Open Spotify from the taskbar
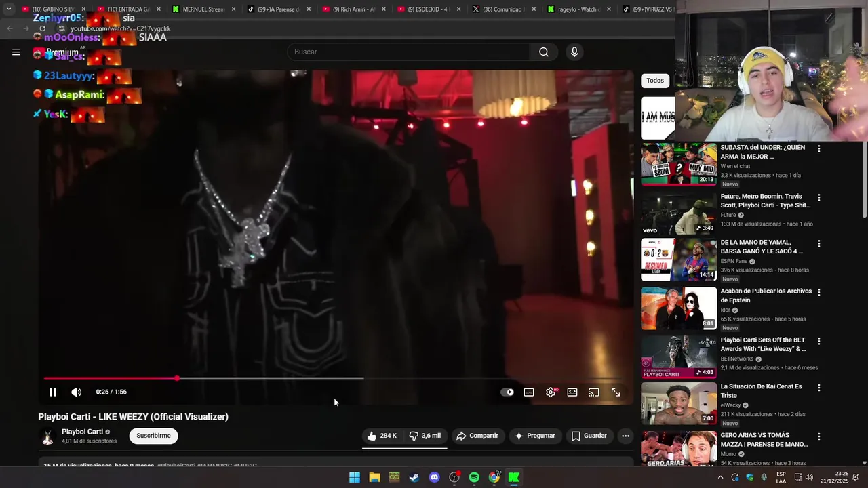The width and height of the screenshot is (868, 488). pyautogui.click(x=474, y=477)
